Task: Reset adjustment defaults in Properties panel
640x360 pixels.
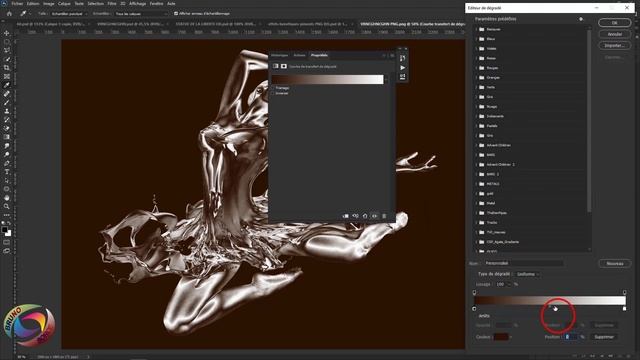Action: 365,216
